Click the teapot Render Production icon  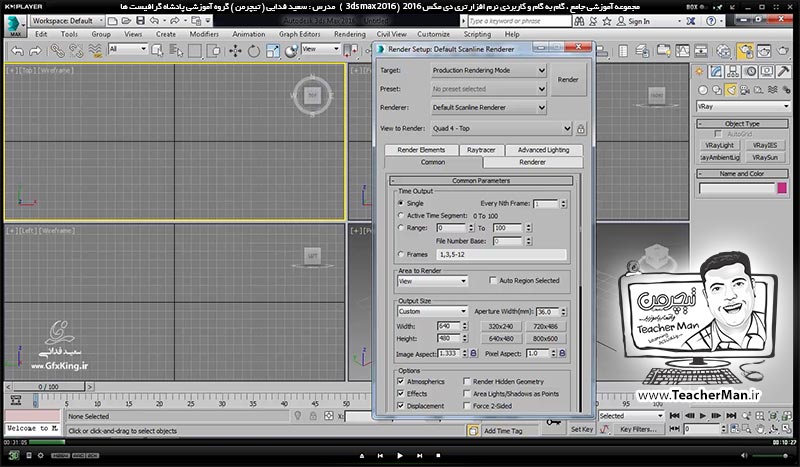coord(783,51)
